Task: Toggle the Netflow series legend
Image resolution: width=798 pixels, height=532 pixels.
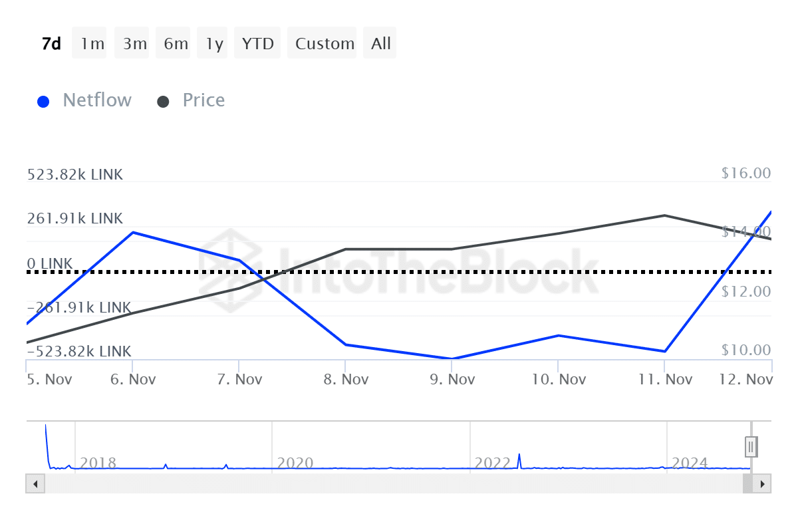Action: pos(97,100)
